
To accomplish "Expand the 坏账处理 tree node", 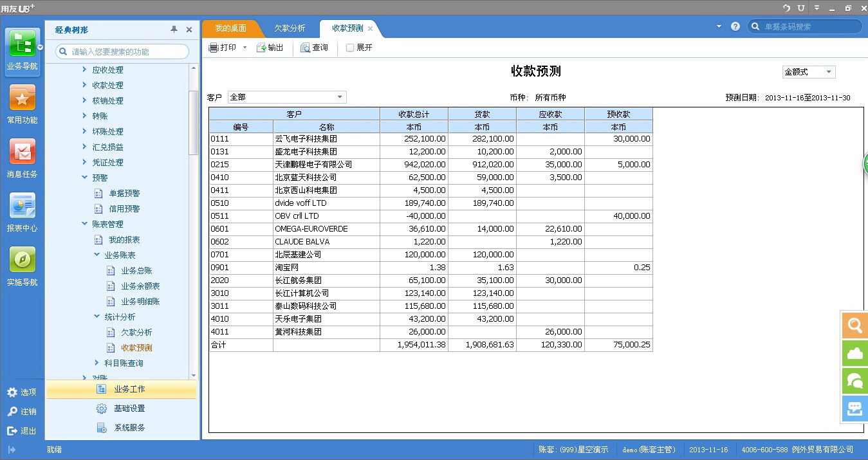I will (84, 131).
